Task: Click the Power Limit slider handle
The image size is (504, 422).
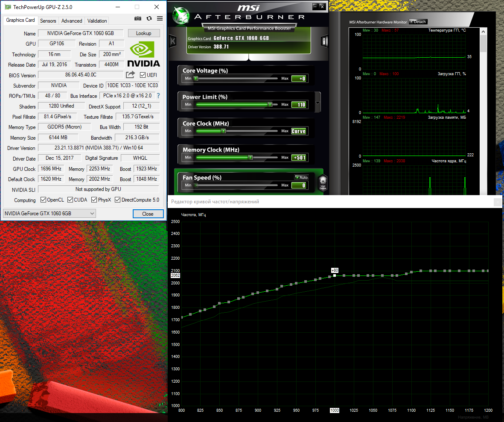Action: point(270,105)
